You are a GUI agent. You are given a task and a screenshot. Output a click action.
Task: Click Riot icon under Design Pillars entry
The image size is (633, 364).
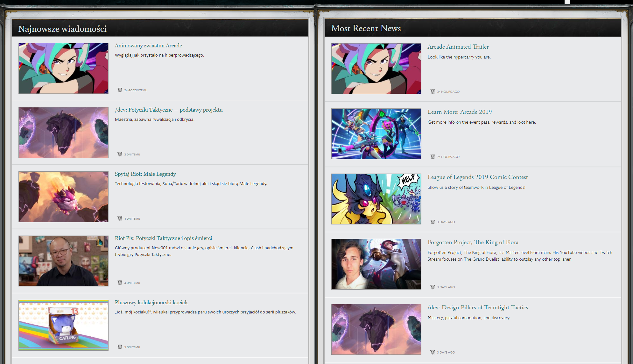pyautogui.click(x=433, y=352)
